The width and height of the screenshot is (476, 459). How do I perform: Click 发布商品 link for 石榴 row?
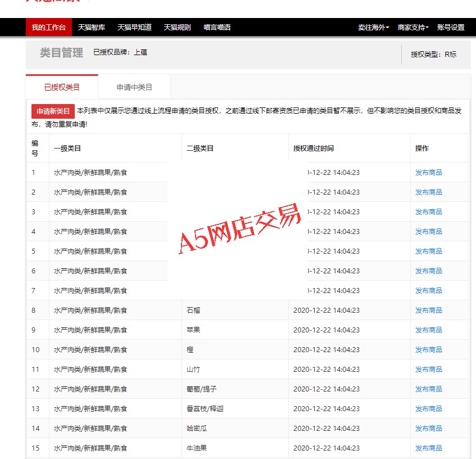(429, 310)
